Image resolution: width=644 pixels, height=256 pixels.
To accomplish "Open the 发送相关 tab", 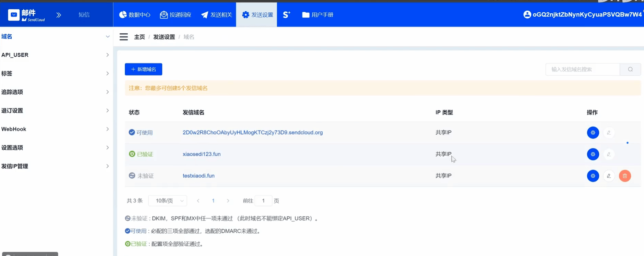I will tap(217, 15).
